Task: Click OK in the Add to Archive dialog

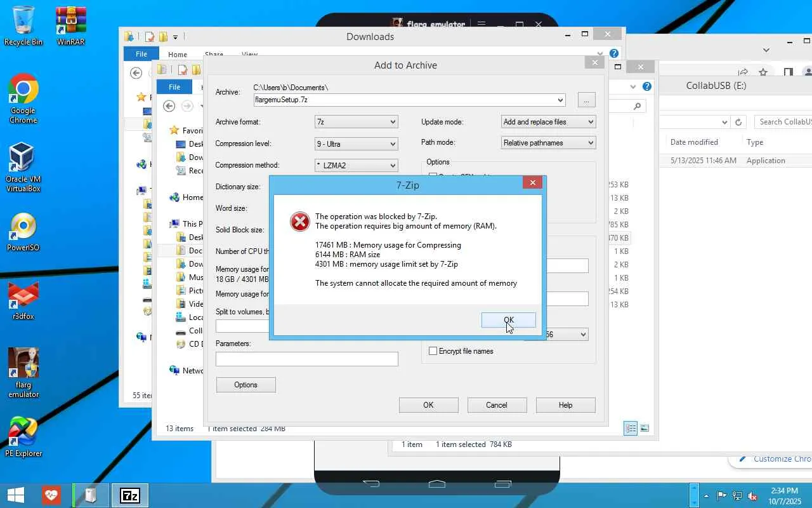Action: point(429,405)
